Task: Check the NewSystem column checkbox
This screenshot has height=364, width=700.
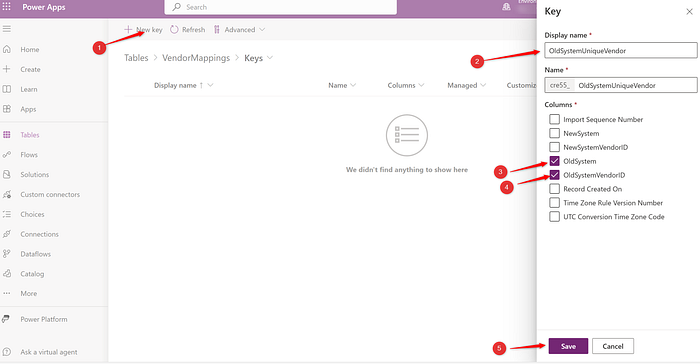Action: [554, 133]
